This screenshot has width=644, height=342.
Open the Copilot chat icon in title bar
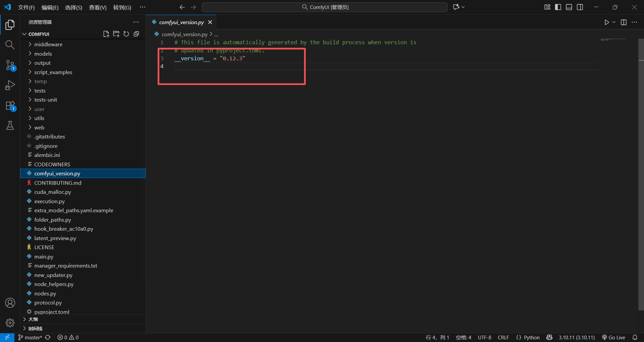coord(456,7)
